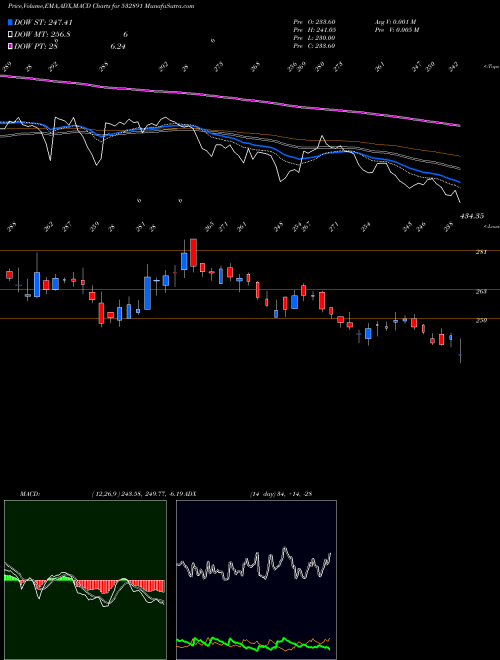This screenshot has width=500, height=660.
Task: Click the blue DOW ST legend swatch
Action: (10, 22)
